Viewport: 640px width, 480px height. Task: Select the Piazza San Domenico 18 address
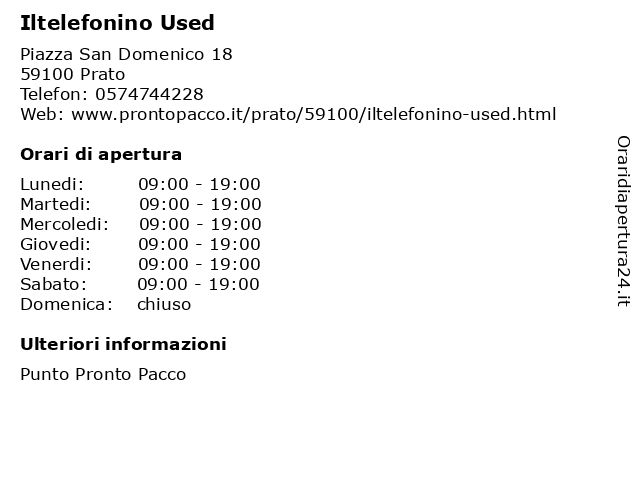coord(126,54)
